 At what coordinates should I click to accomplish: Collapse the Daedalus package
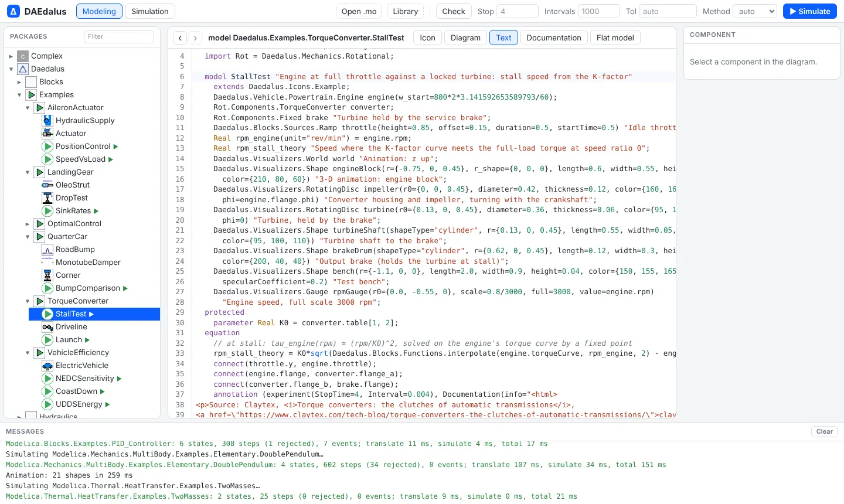coord(11,69)
